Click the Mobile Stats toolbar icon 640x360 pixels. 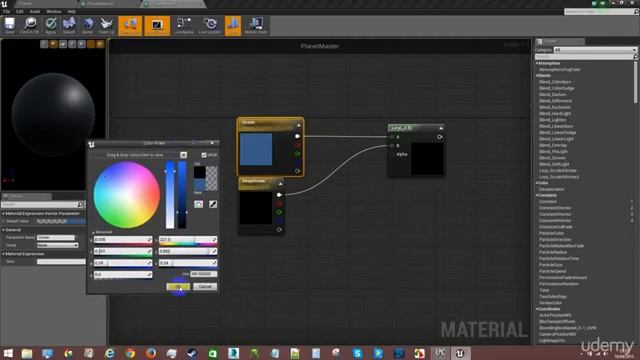[x=256, y=25]
